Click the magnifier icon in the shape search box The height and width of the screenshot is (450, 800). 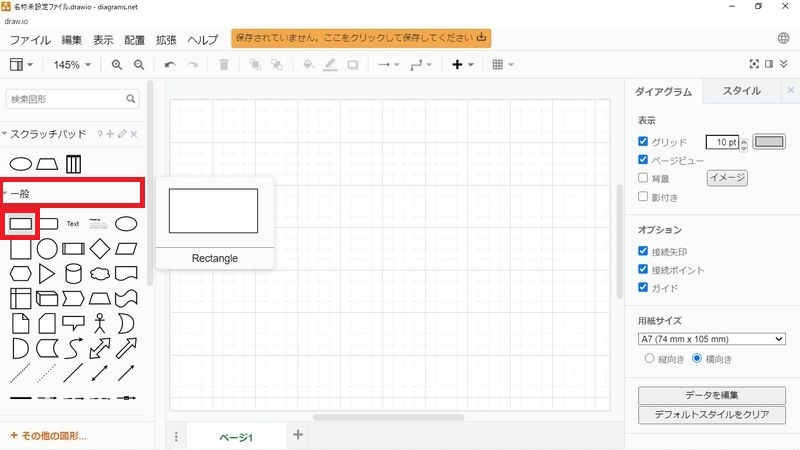point(132,99)
